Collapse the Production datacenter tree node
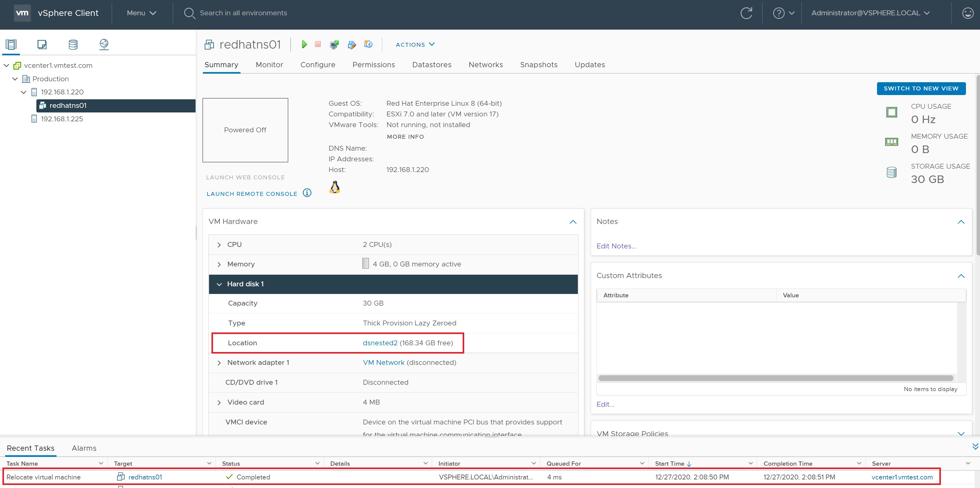Screen dimensions: 980x488 (x=15, y=79)
